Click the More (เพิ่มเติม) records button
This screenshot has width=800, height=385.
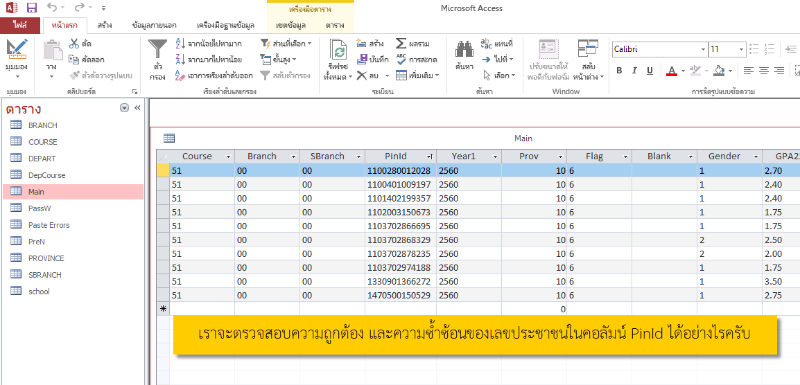coord(417,75)
